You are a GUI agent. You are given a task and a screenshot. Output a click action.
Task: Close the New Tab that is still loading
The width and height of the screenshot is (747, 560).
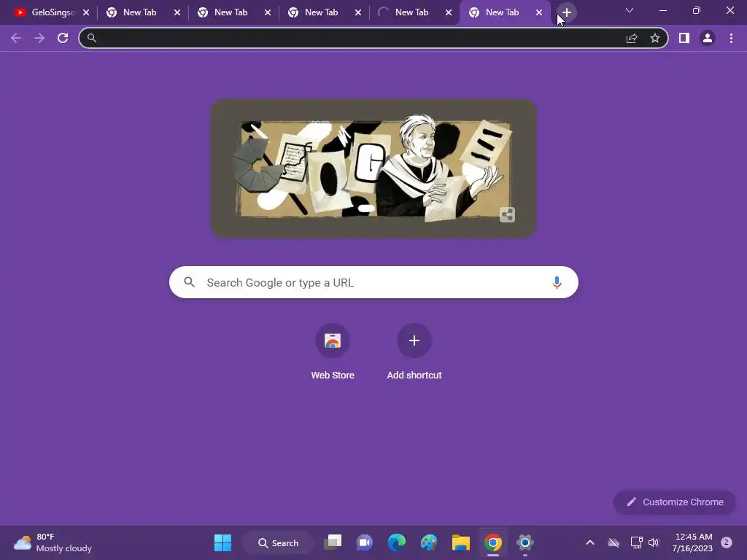pos(449,12)
